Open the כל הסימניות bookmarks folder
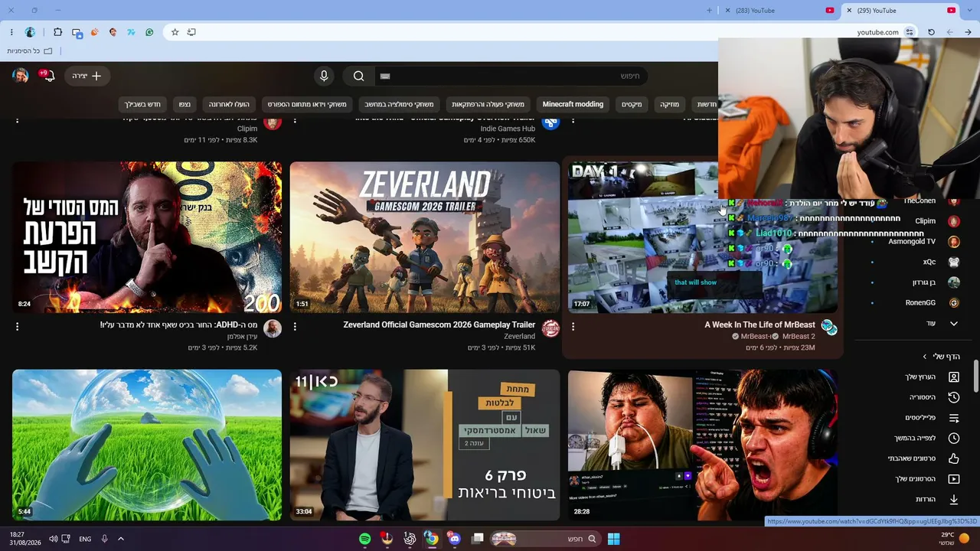Image resolution: width=980 pixels, height=551 pixels. (x=30, y=51)
